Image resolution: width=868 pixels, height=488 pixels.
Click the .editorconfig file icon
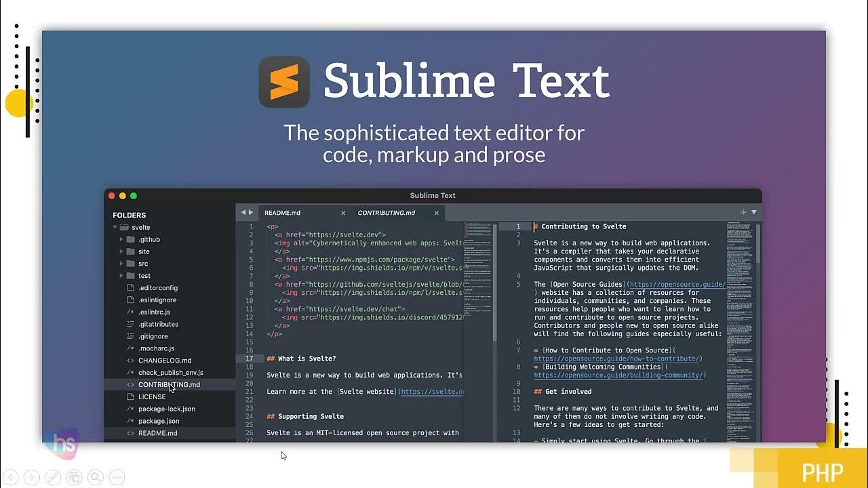131,288
